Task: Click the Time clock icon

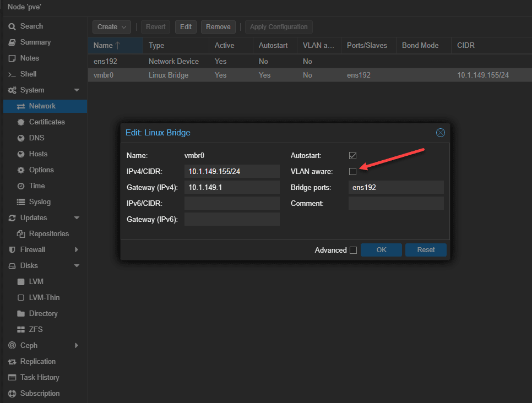Action: [21, 186]
